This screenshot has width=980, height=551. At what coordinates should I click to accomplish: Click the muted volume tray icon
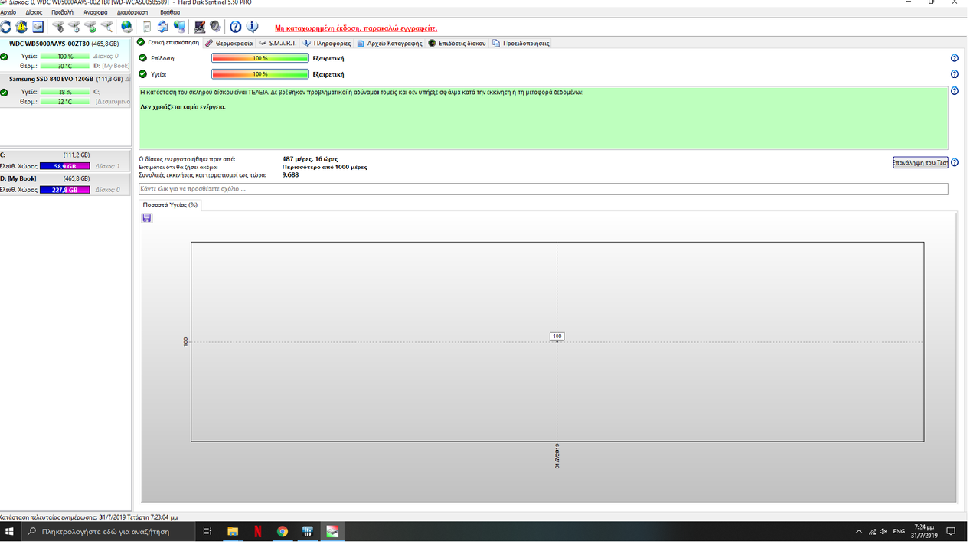pos(884,531)
